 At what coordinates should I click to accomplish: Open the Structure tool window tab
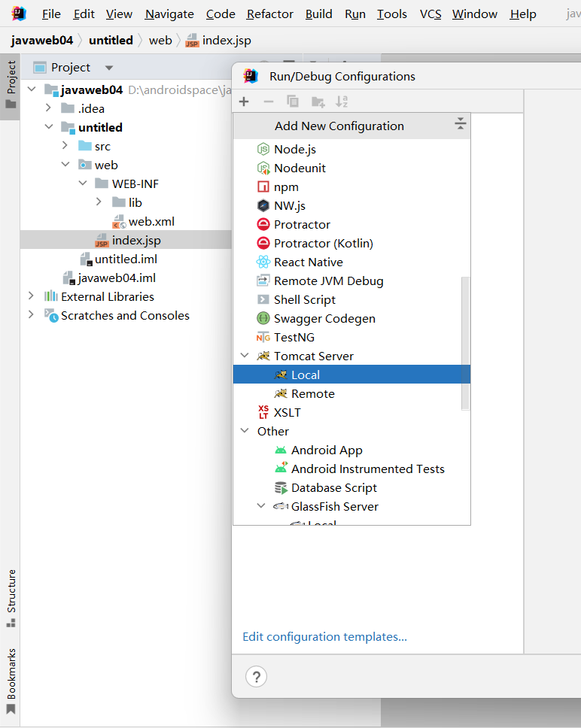[x=11, y=598]
